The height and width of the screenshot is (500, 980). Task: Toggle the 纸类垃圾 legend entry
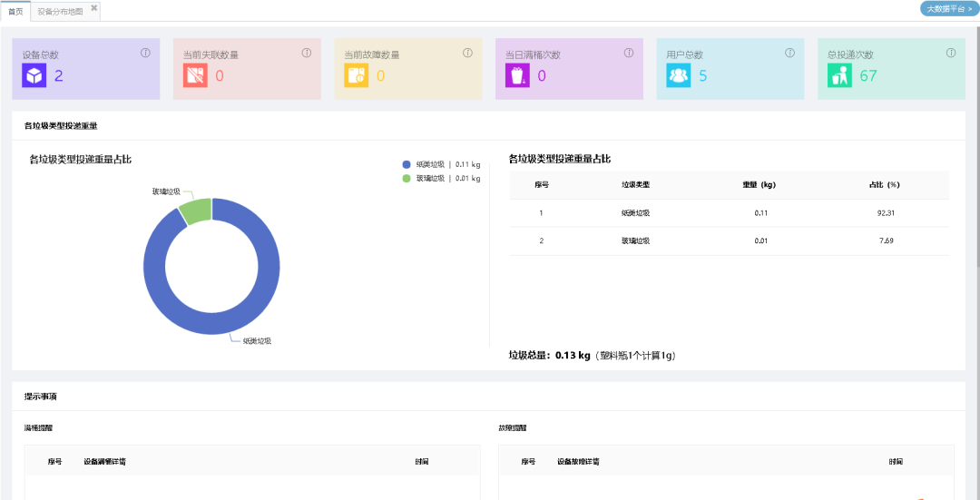(440, 164)
